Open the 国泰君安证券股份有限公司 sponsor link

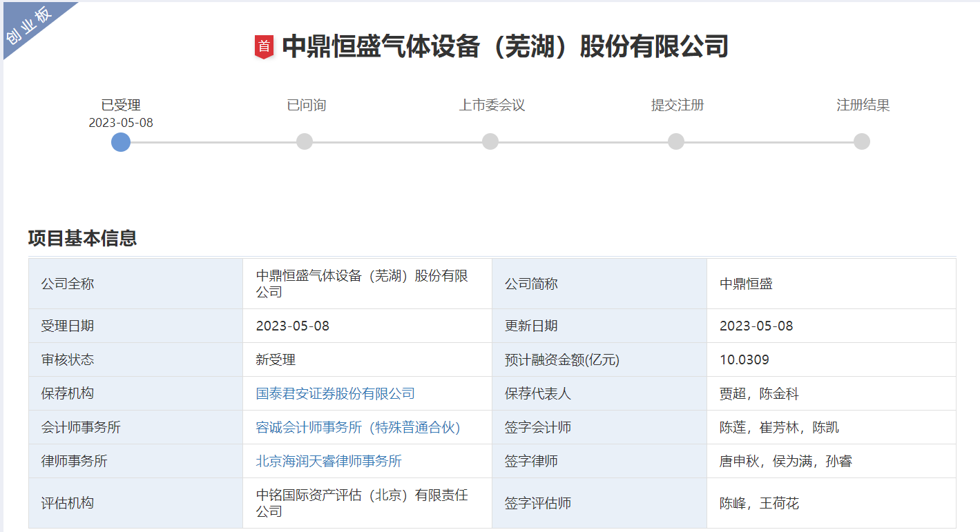pos(336,394)
